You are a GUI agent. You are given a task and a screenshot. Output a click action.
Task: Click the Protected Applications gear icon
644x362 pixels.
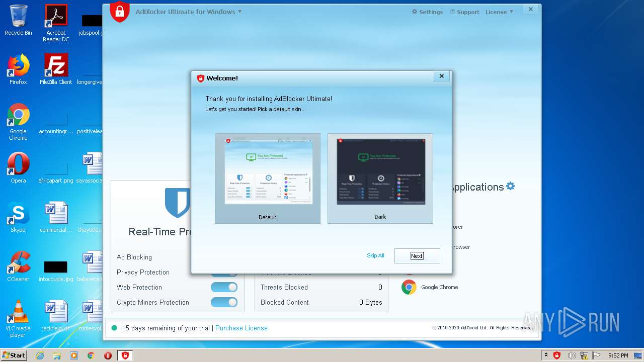coord(510,186)
